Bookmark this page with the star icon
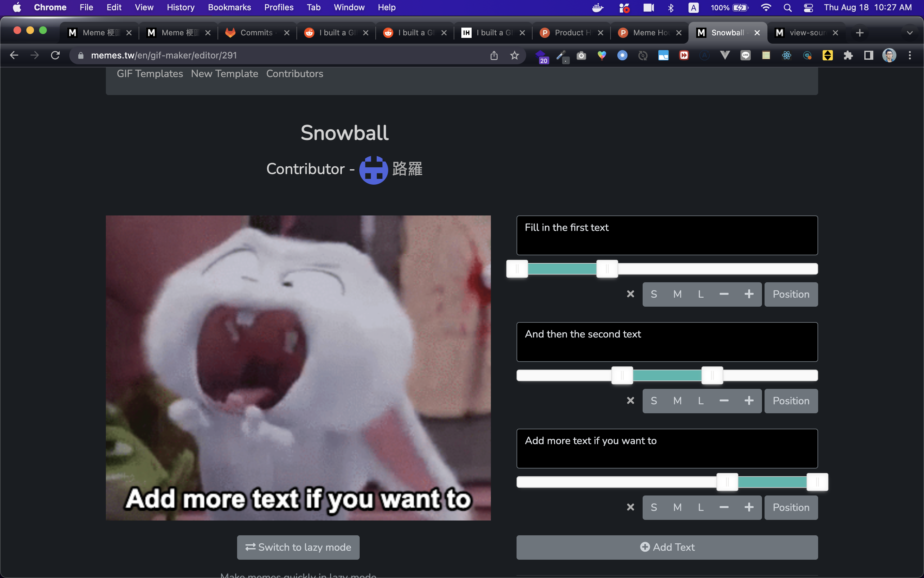Screen dimensions: 924x578 coord(514,56)
